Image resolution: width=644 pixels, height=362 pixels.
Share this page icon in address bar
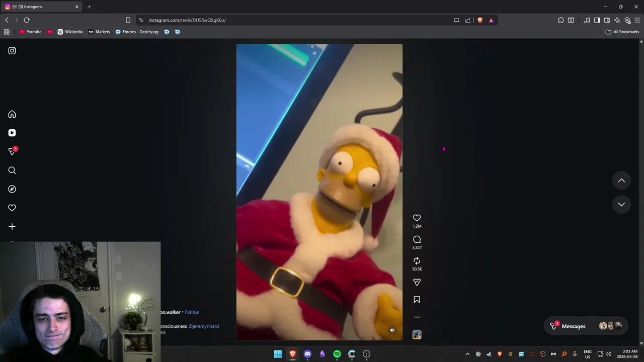click(x=468, y=20)
